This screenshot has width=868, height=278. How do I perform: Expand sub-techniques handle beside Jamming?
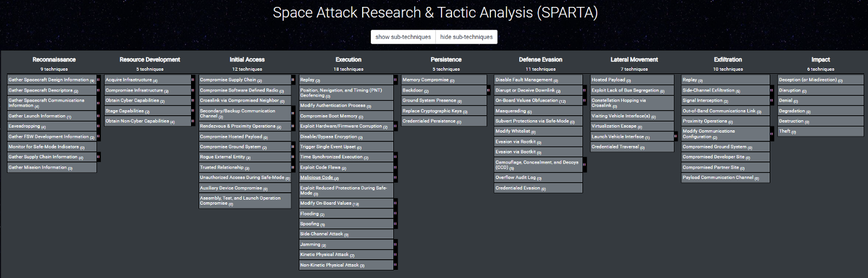tap(395, 244)
